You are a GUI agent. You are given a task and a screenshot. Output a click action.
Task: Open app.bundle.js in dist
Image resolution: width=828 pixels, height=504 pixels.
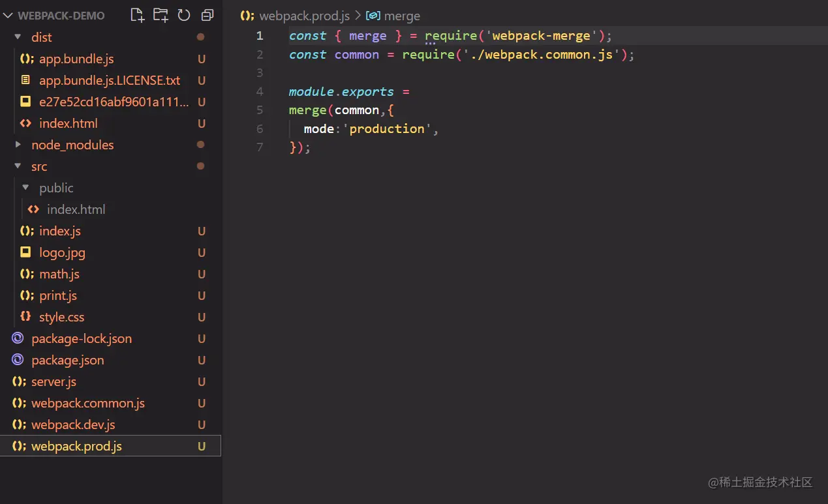tap(76, 59)
